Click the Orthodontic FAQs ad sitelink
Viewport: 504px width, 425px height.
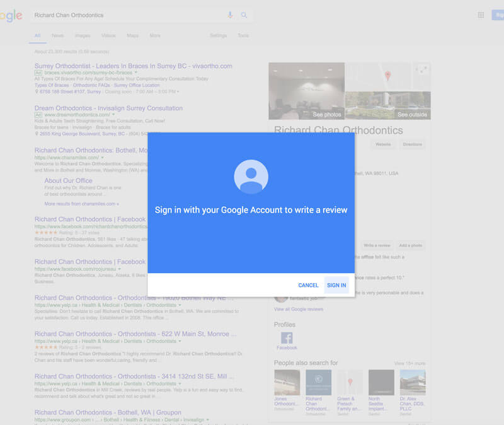pyautogui.click(x=92, y=85)
